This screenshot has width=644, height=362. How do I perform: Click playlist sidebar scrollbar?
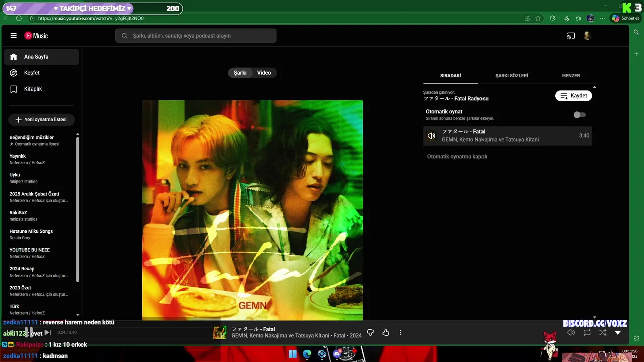pyautogui.click(x=78, y=209)
